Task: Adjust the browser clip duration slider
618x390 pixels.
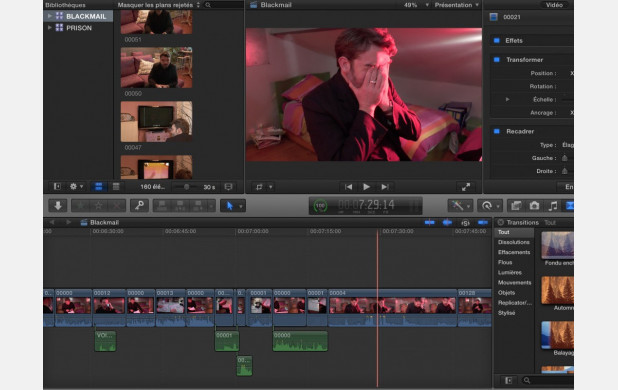Action: point(186,187)
